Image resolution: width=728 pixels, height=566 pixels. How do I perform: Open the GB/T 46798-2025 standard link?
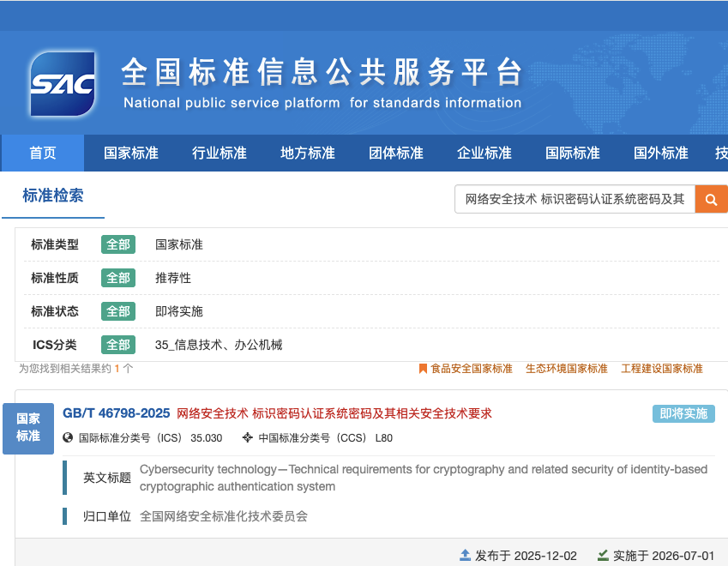tap(117, 413)
